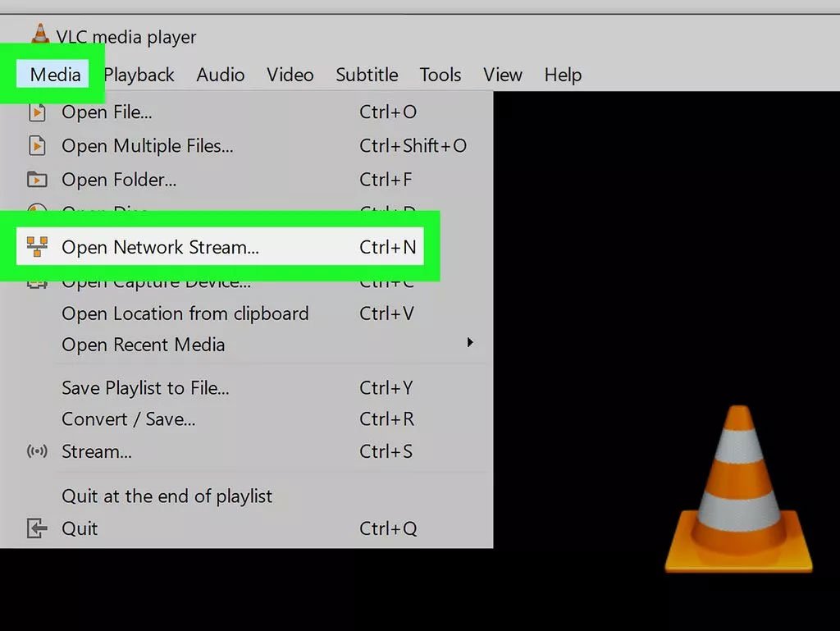The height and width of the screenshot is (631, 840).
Task: Open the Help menu
Action: tap(563, 75)
